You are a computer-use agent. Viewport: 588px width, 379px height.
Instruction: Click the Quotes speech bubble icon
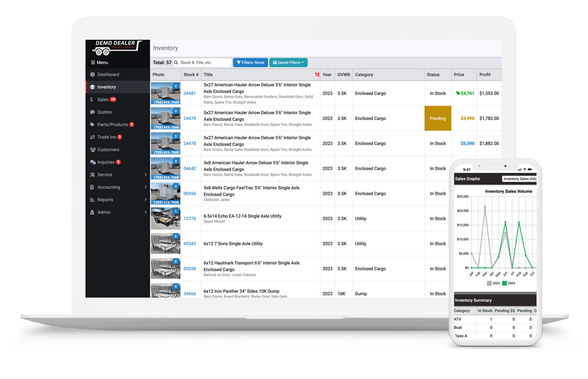[x=93, y=112]
